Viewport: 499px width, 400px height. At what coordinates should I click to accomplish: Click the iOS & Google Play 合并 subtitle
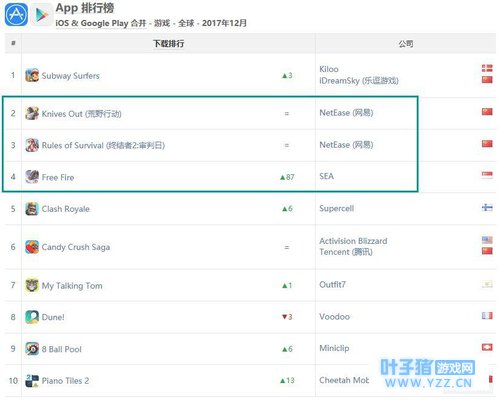pos(101,23)
